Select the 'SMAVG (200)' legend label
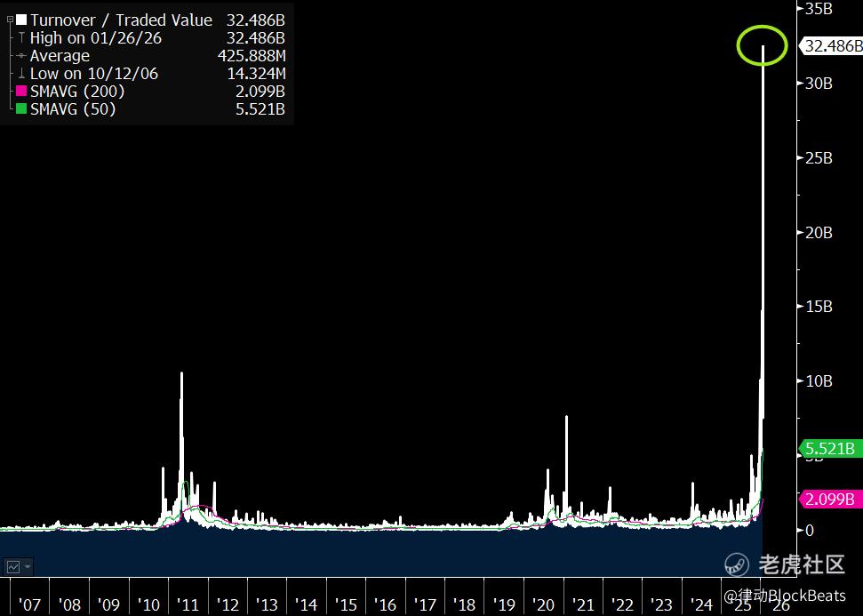863x616 pixels. (x=77, y=92)
